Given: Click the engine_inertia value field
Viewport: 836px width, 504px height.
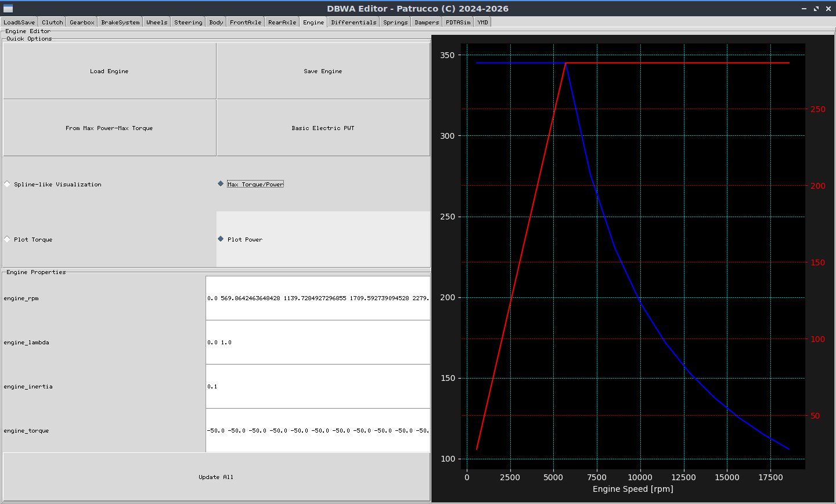Looking at the screenshot, I should coord(318,386).
